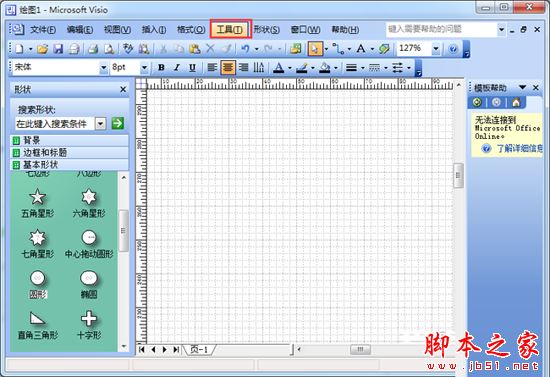
Task: Click the distribute text columns icon
Action: (259, 67)
